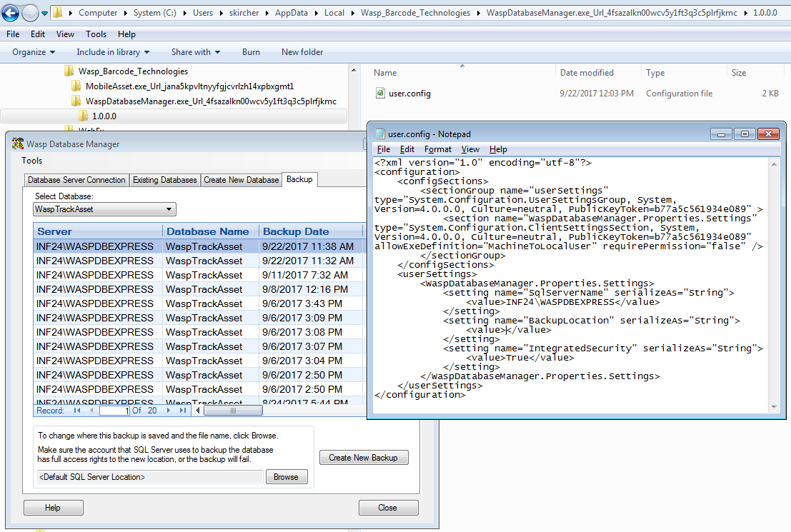Switch to Database Server Connection tab
Screen dimensions: 791x532
76,180
